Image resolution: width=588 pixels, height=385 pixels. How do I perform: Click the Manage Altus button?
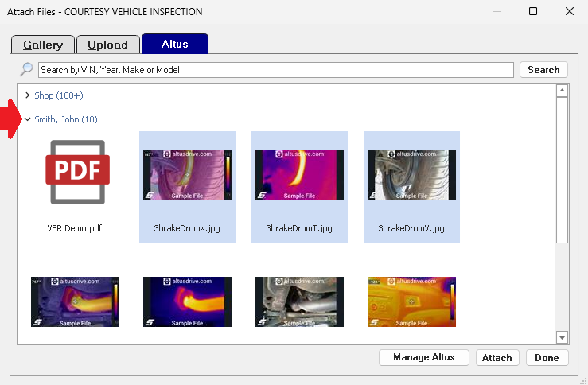click(x=423, y=357)
